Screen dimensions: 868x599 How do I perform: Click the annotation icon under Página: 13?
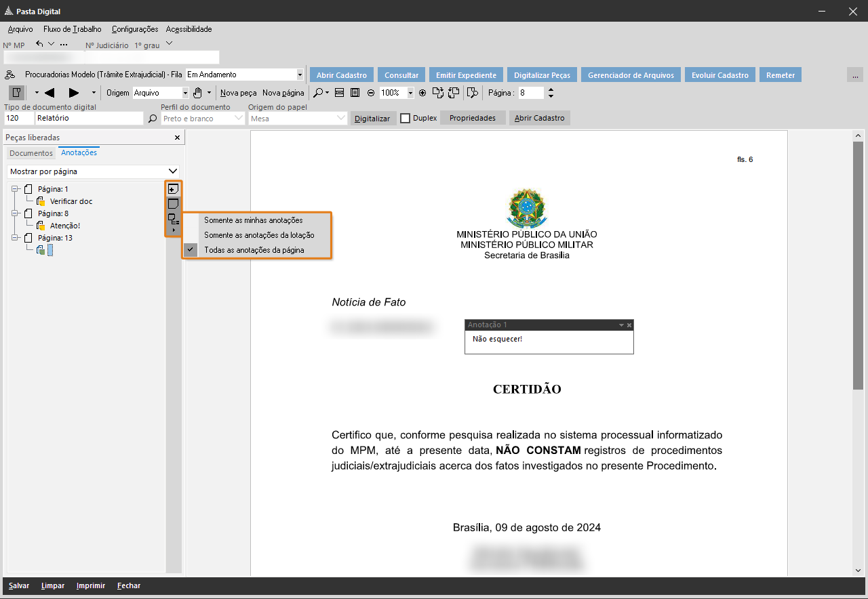[x=41, y=250]
